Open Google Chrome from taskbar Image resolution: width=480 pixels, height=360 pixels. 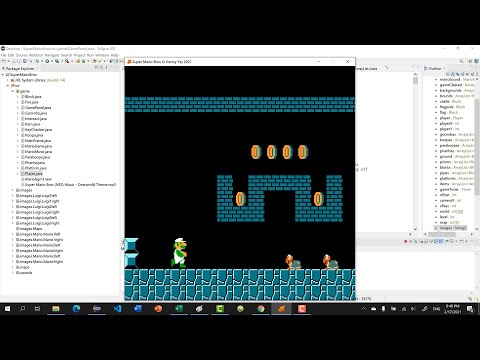point(261,309)
